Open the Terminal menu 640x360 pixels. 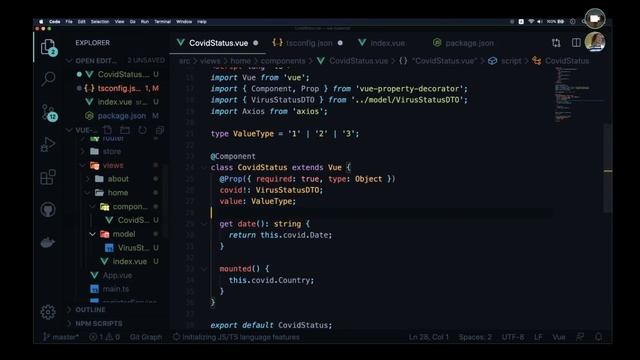(162, 22)
